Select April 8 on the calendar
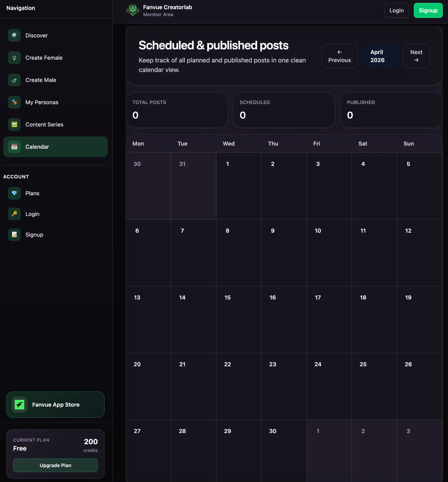 point(239,253)
